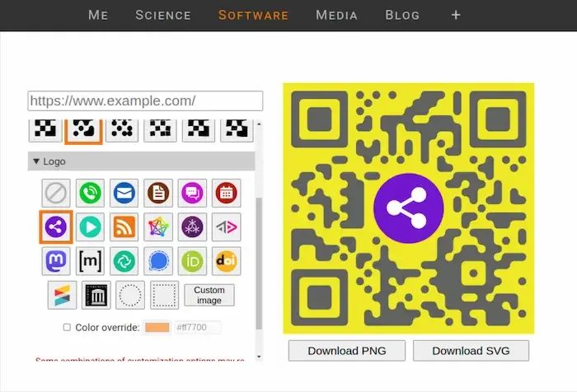Image resolution: width=577 pixels, height=392 pixels.
Task: Choose the Matrix [m] logo
Action: 90,261
